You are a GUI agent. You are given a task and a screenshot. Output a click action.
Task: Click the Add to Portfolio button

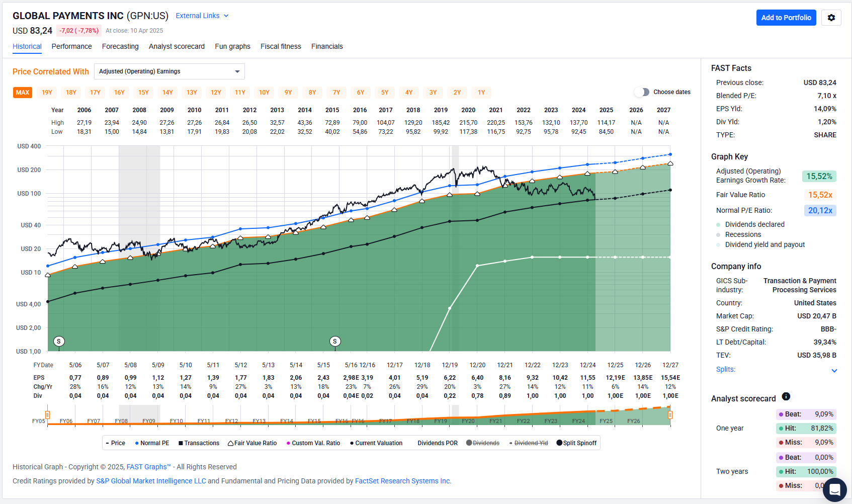786,18
